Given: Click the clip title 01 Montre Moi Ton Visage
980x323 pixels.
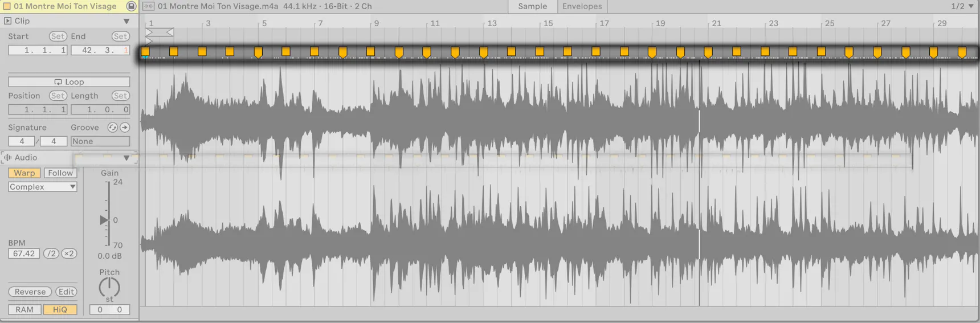Looking at the screenshot, I should (x=65, y=6).
